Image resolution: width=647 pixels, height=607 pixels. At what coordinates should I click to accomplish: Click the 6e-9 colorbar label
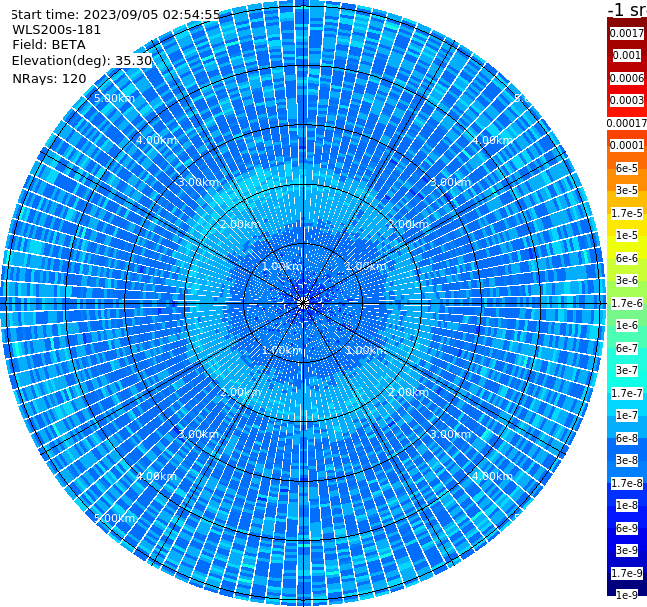point(627,528)
